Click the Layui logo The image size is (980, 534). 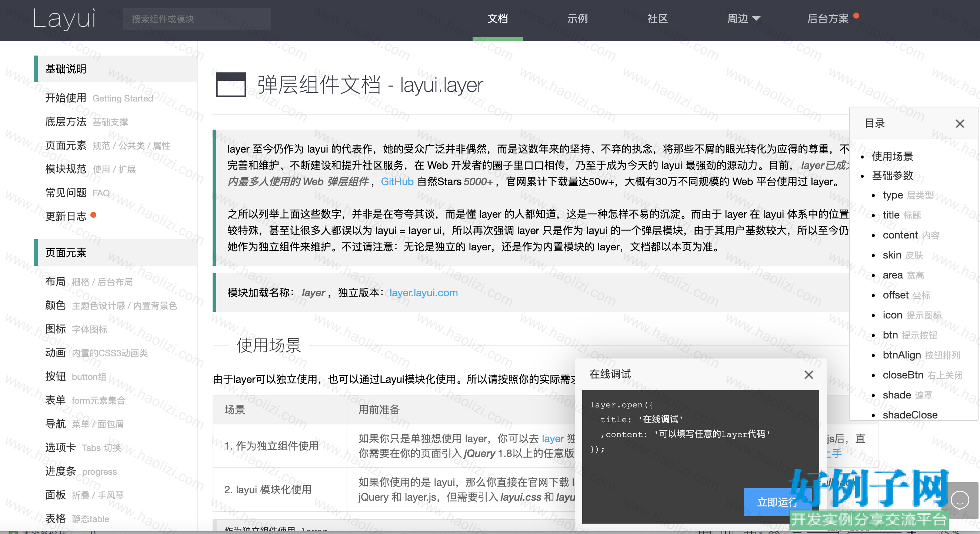tap(64, 19)
